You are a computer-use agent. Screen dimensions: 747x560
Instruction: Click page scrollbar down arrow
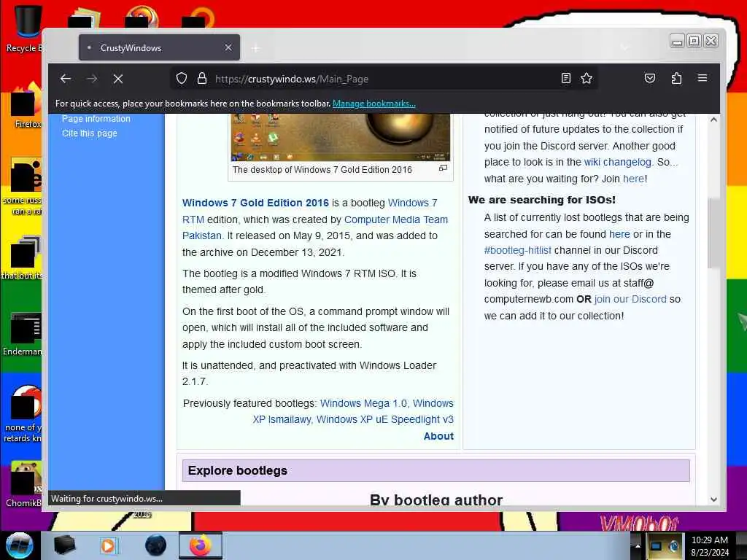(x=713, y=499)
